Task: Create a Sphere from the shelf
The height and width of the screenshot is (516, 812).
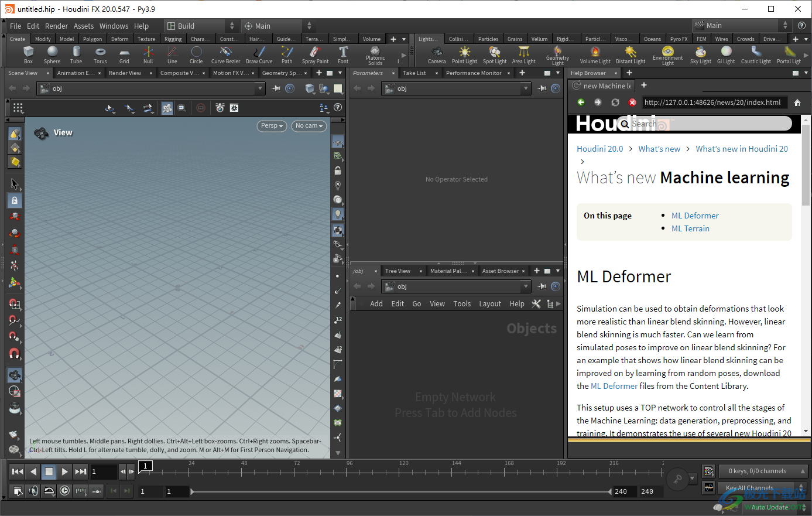Action: 52,55
